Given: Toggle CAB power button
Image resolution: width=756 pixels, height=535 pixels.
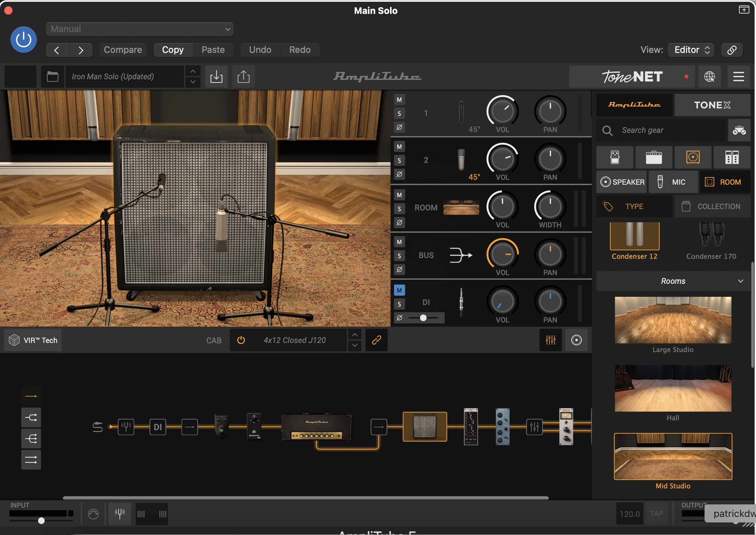Looking at the screenshot, I should click(241, 340).
